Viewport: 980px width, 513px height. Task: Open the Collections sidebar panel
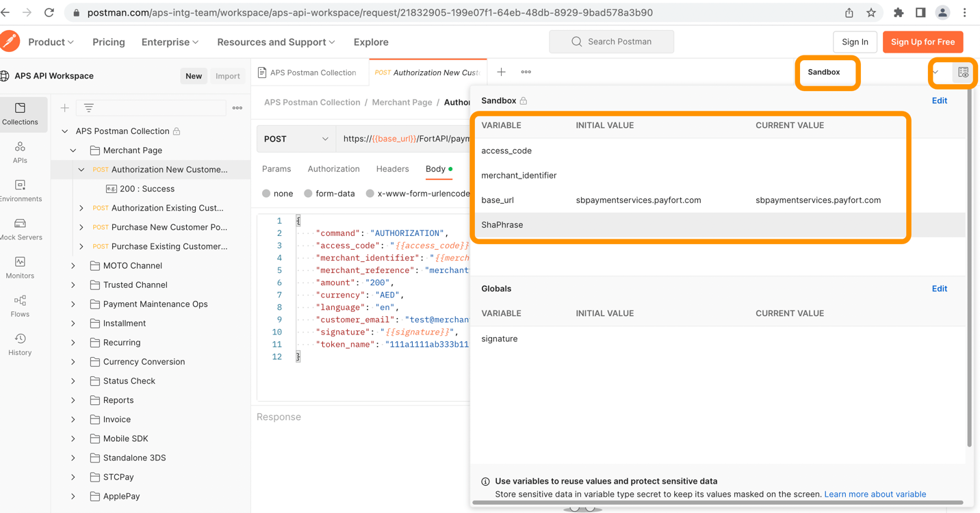(20, 114)
